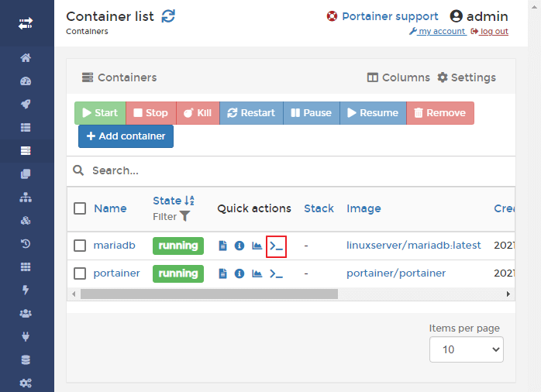Open the console for the mariadb container
The height and width of the screenshot is (392, 541).
click(x=277, y=246)
